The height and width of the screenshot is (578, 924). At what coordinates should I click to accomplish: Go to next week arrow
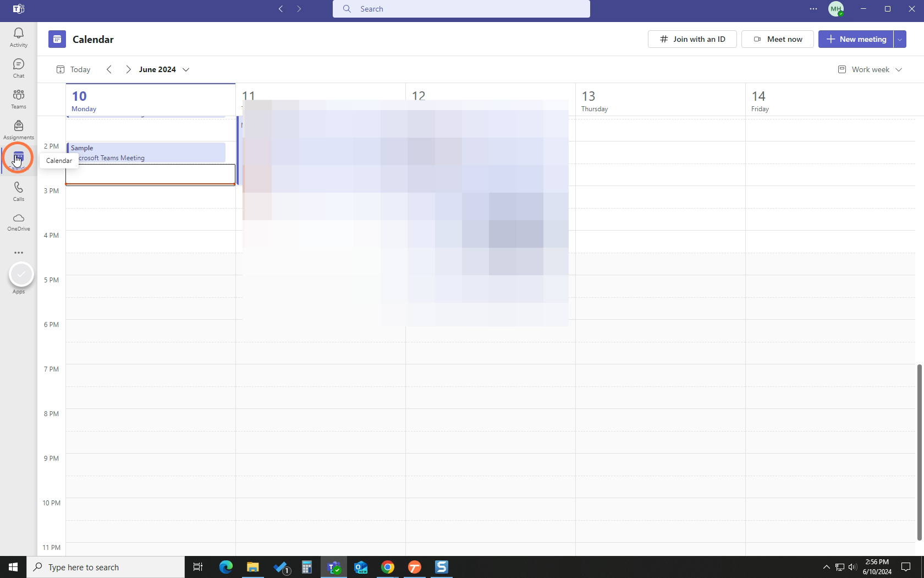coord(128,69)
